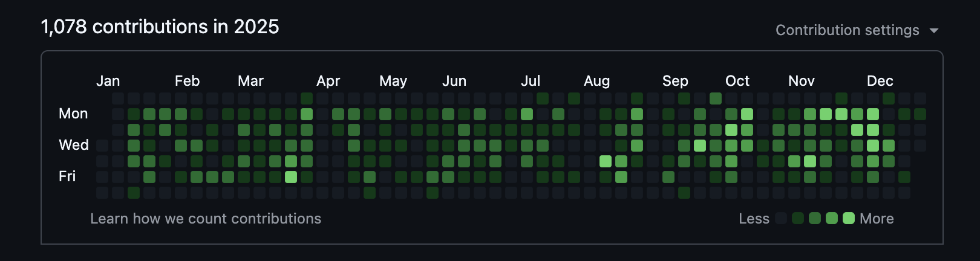Select the middle swatch in the legend

(815, 218)
